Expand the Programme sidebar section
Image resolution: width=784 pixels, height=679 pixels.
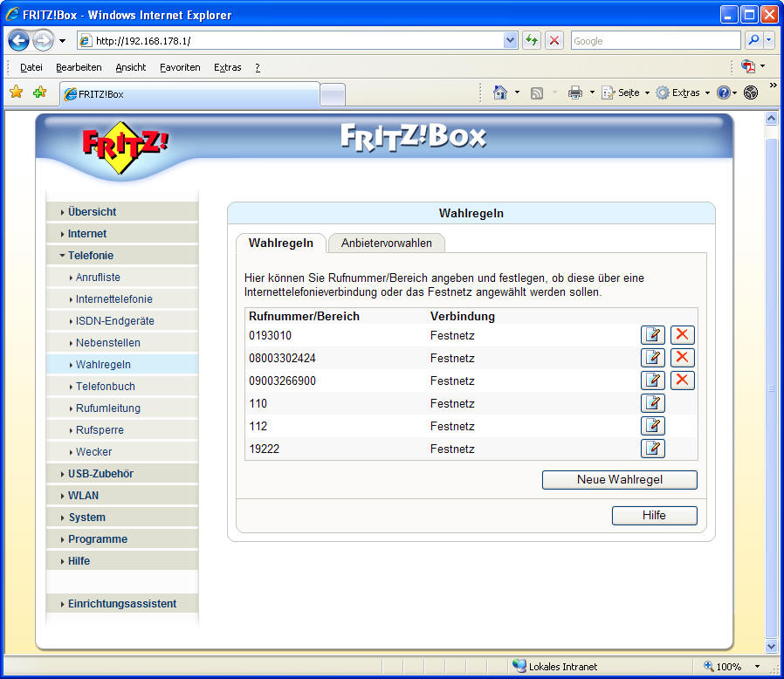tap(122, 539)
